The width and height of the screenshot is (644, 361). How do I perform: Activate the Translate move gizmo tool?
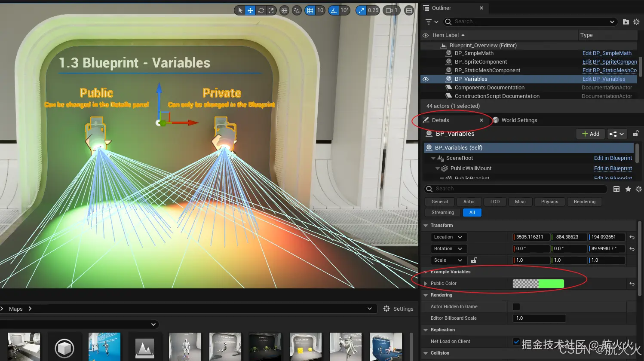pyautogui.click(x=250, y=10)
